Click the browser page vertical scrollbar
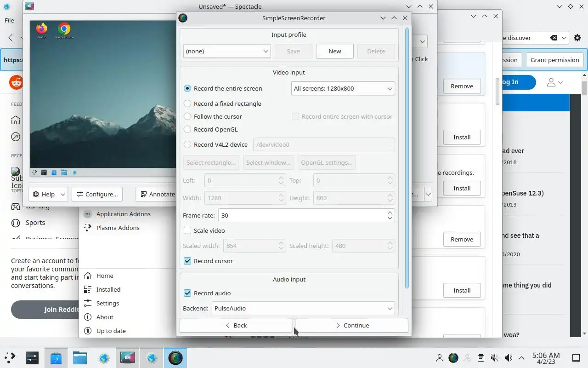This screenshot has width=588, height=368. coord(585,88)
